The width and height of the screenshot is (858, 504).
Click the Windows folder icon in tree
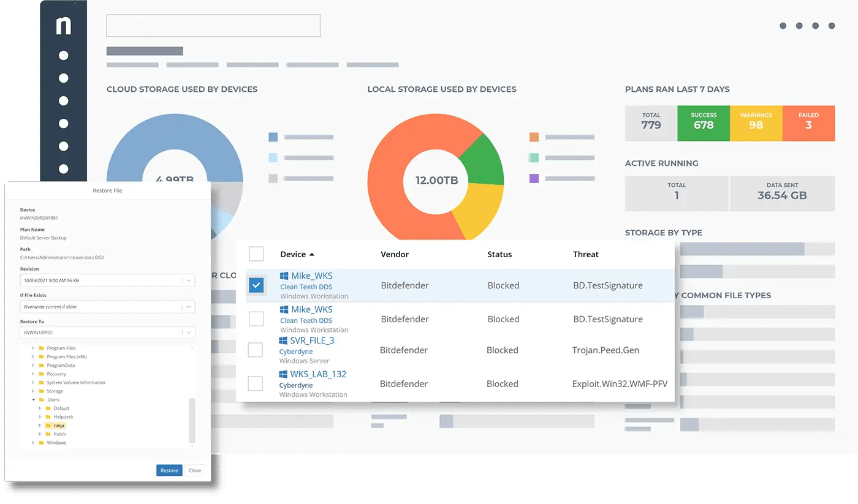tap(42, 442)
